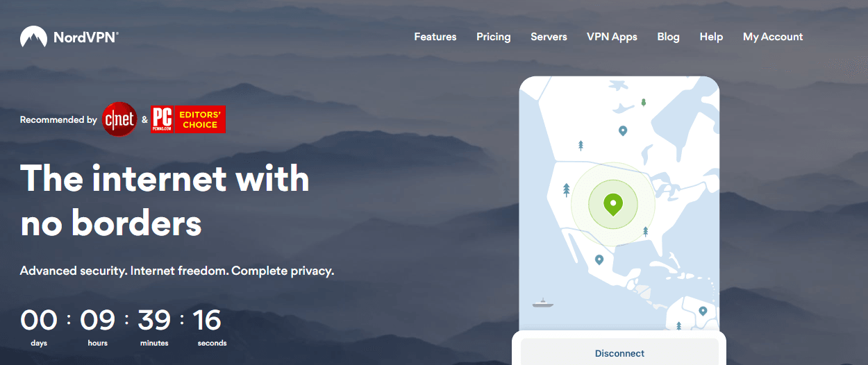Click the NordVPN mountain logo
The image size is (868, 365).
point(33,37)
